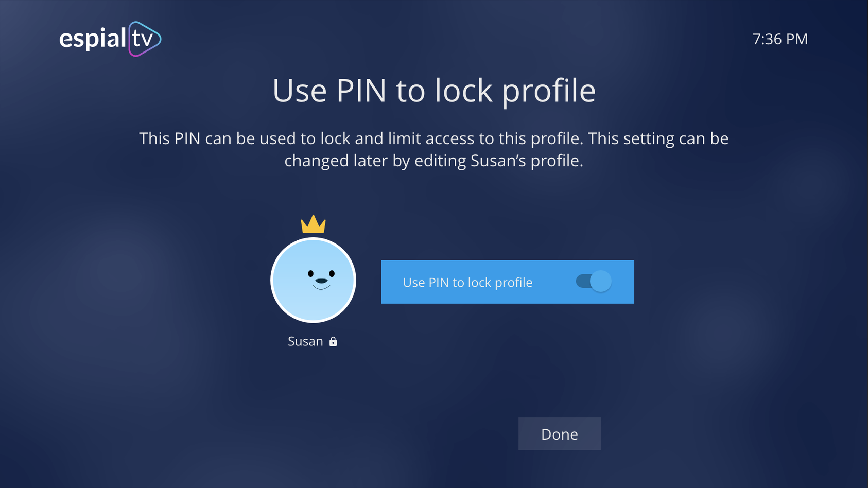Viewport: 868px width, 488px height.
Task: Disable the Use PIN to lock profile switch
Action: pyautogui.click(x=594, y=282)
